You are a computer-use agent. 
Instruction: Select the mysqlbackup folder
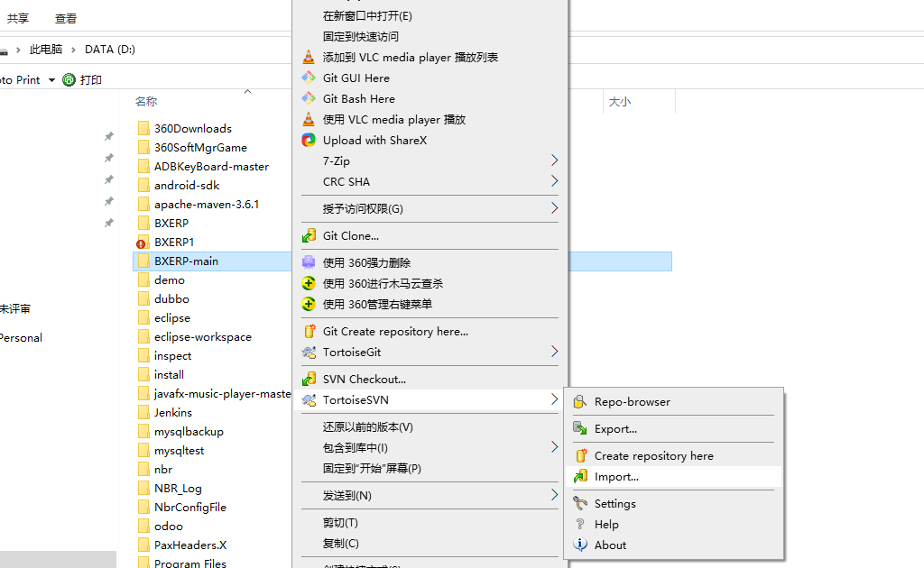coord(189,432)
